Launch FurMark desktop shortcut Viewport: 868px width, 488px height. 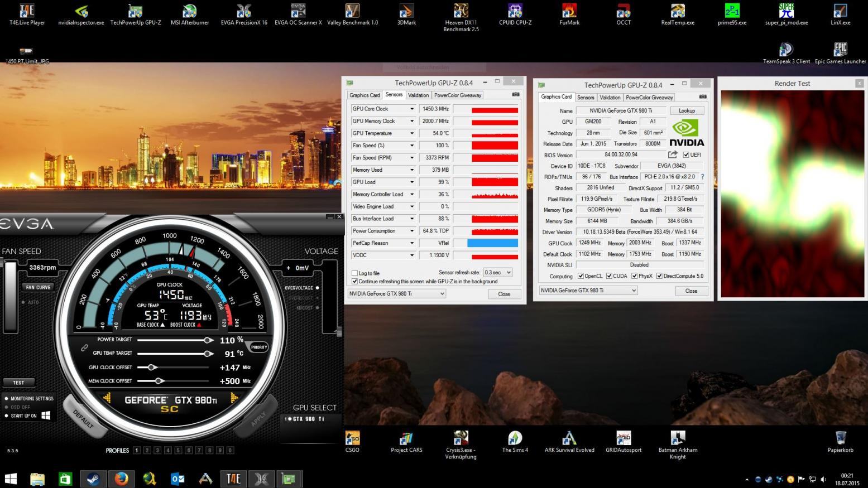pyautogui.click(x=569, y=15)
